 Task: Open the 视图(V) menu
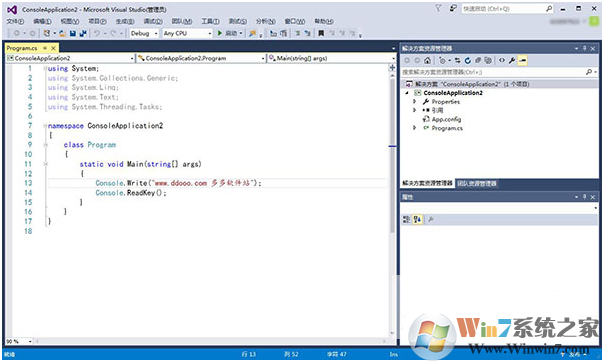(x=70, y=21)
